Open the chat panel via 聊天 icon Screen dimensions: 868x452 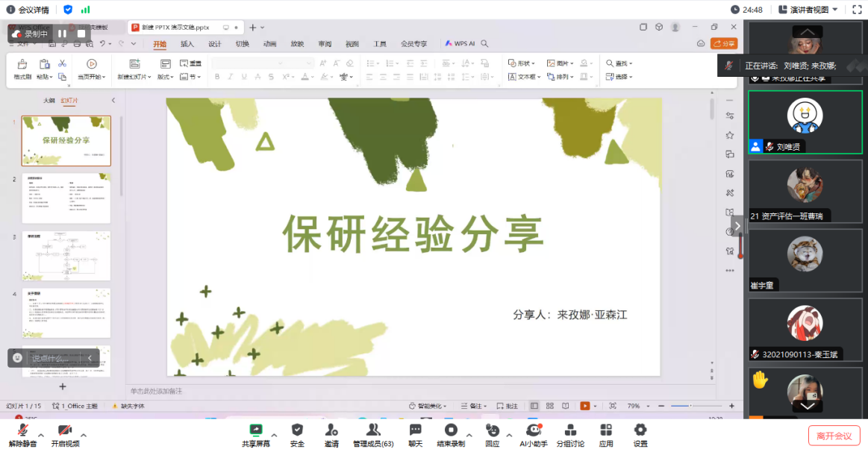coord(414,431)
